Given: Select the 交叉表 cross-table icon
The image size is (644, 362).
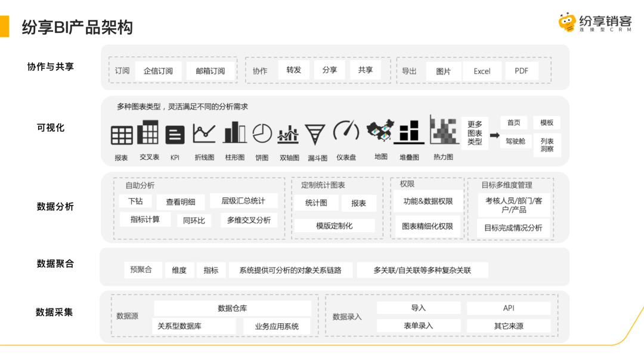Looking at the screenshot, I should (x=147, y=132).
